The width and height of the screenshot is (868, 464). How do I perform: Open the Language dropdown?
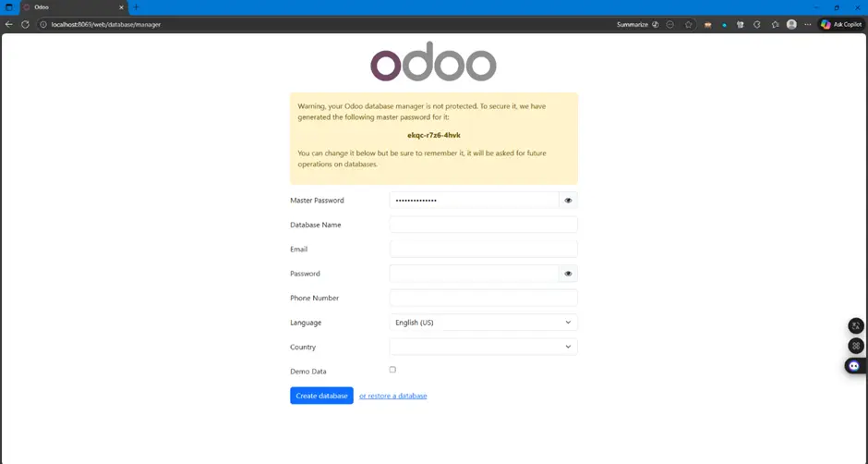tap(483, 322)
